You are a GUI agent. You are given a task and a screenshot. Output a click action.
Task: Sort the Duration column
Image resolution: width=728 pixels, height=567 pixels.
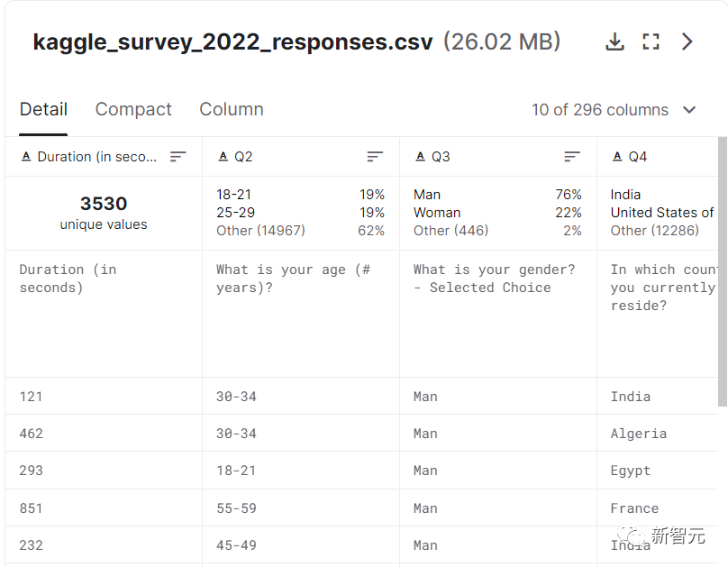click(178, 157)
